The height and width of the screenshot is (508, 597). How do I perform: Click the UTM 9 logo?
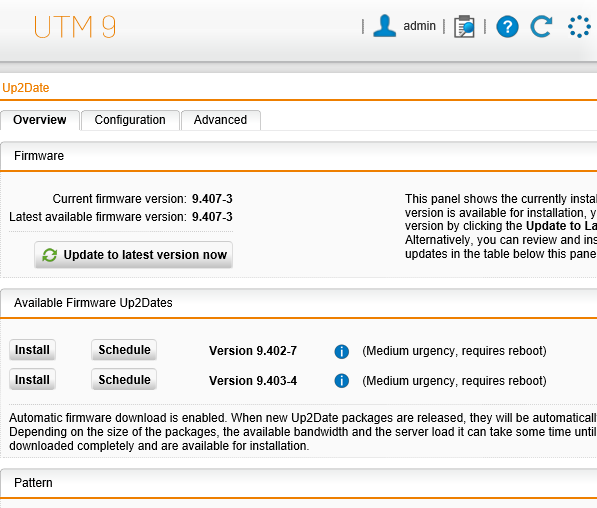point(75,27)
